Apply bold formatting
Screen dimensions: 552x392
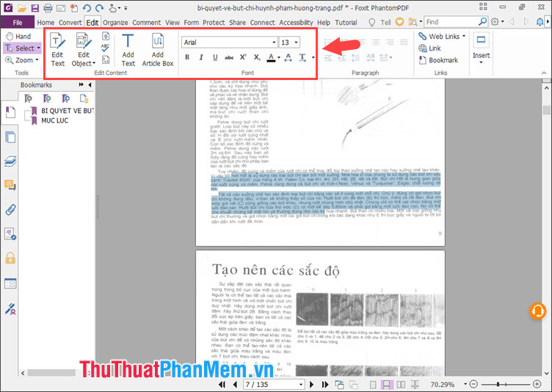(187, 57)
